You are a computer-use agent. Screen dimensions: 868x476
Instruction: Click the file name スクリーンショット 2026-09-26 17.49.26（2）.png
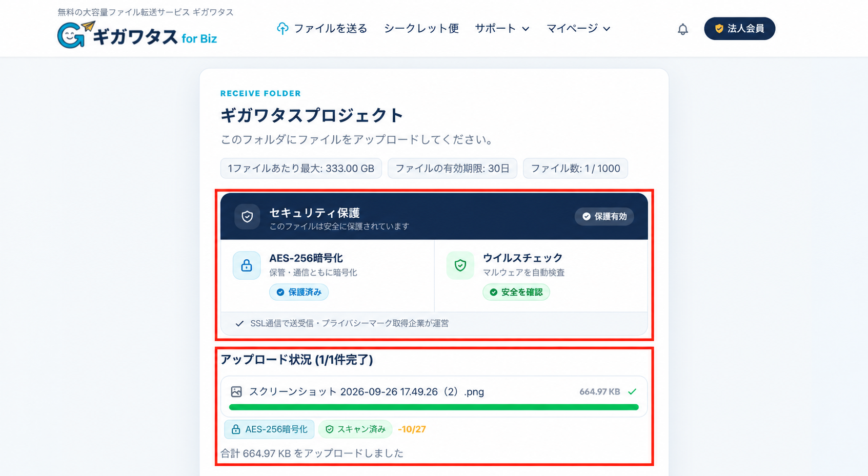pos(367,392)
